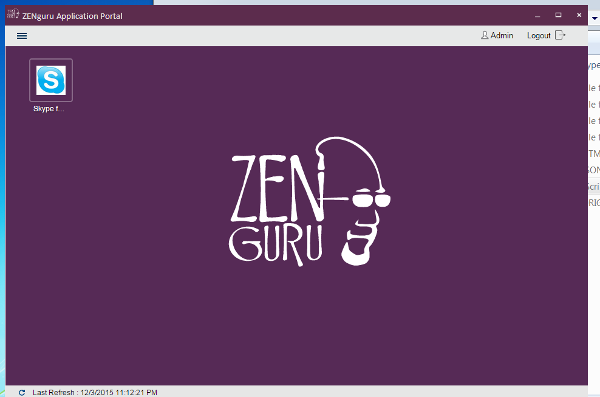This screenshot has width=600, height=397.
Task: Minimize the ZENguru Application Portal window
Action: pos(537,16)
